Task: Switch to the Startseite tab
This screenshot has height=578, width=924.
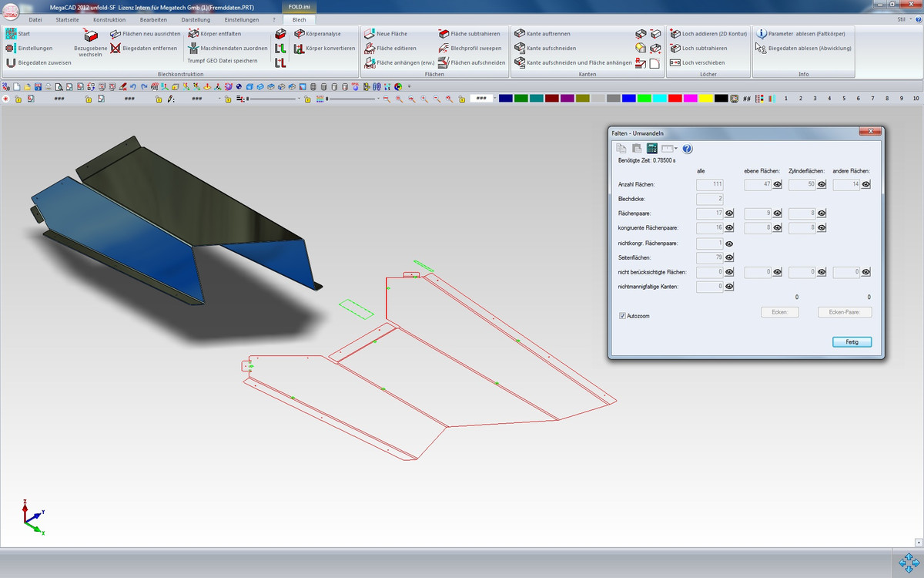Action: click(x=67, y=19)
